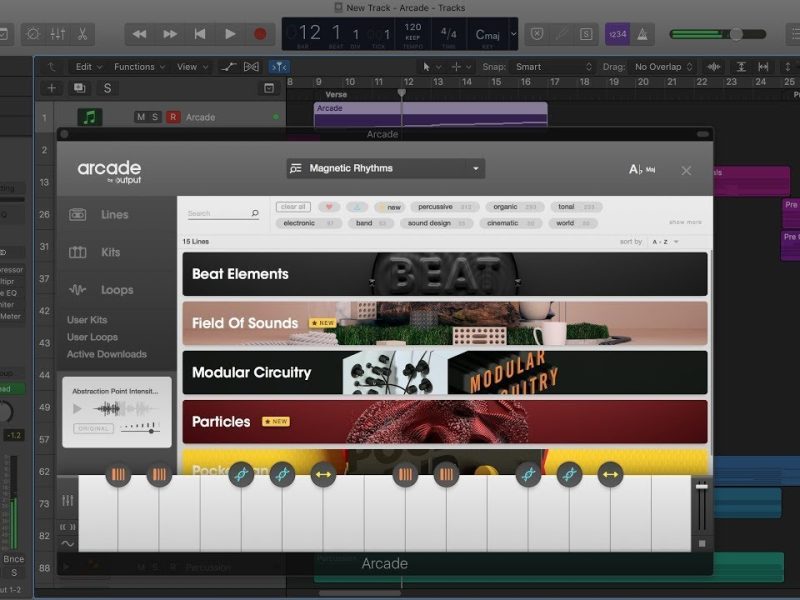Click the clear all filters button

tap(293, 207)
